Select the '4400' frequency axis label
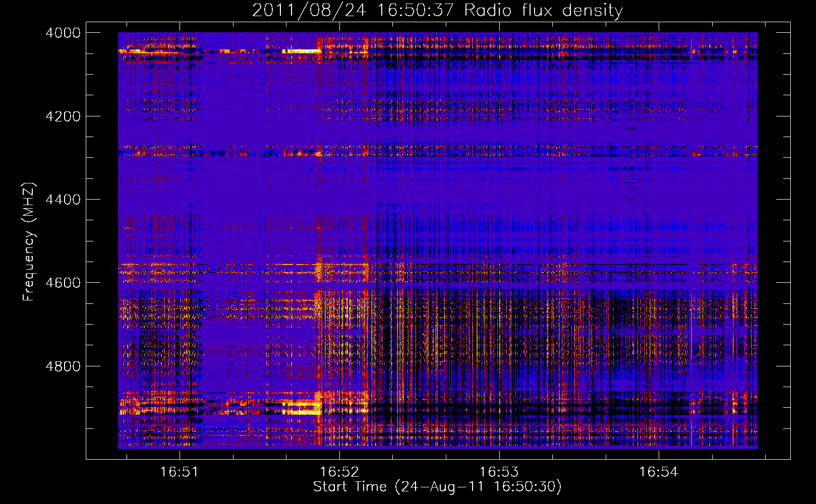This screenshot has height=504, width=816. click(x=63, y=200)
